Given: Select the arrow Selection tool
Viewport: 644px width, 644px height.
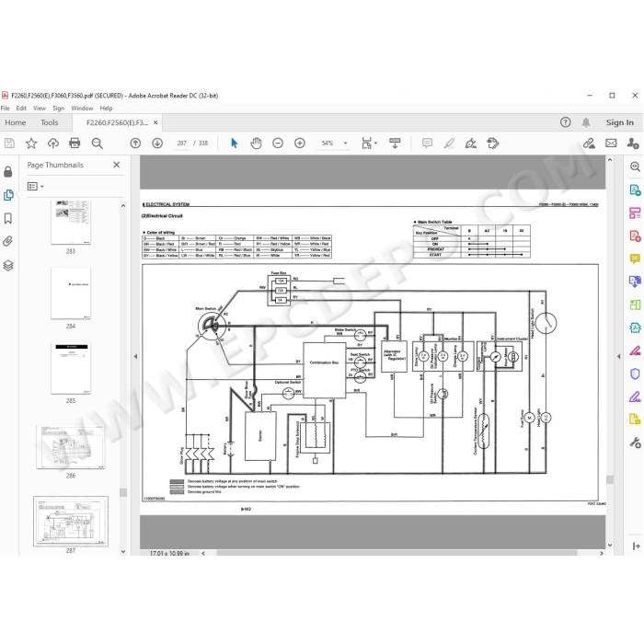Looking at the screenshot, I should (x=234, y=144).
